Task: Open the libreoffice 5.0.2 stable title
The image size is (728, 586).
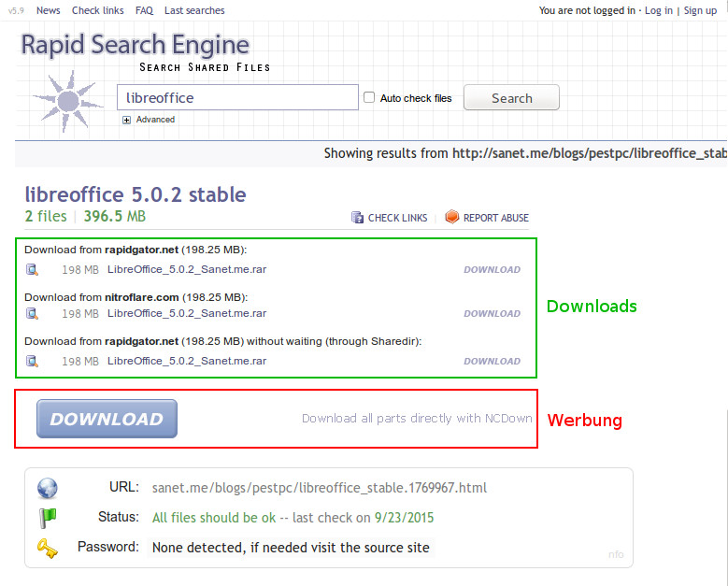Action: [136, 195]
